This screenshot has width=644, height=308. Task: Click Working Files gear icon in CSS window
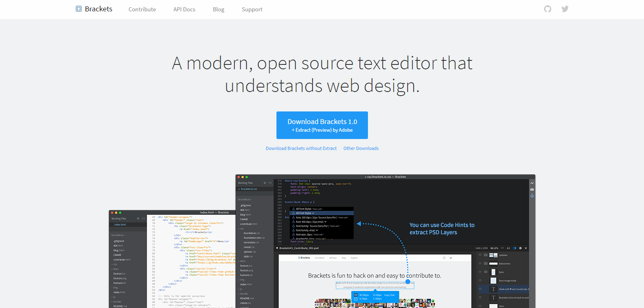265,183
